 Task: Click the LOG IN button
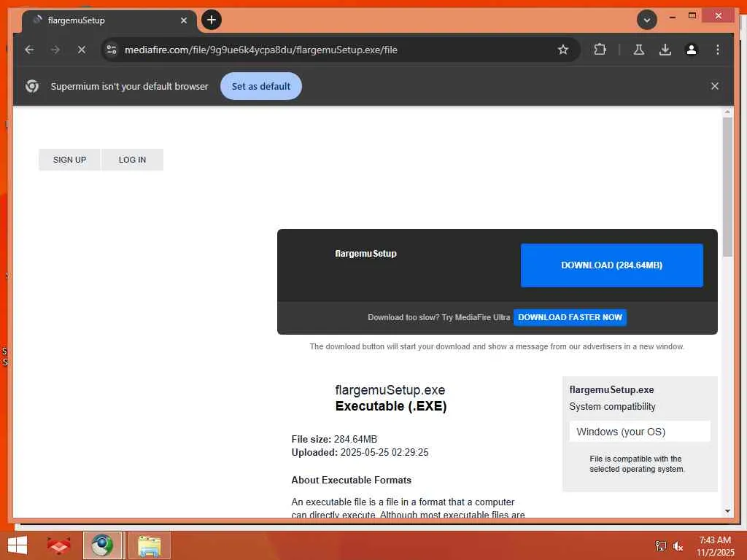click(133, 160)
